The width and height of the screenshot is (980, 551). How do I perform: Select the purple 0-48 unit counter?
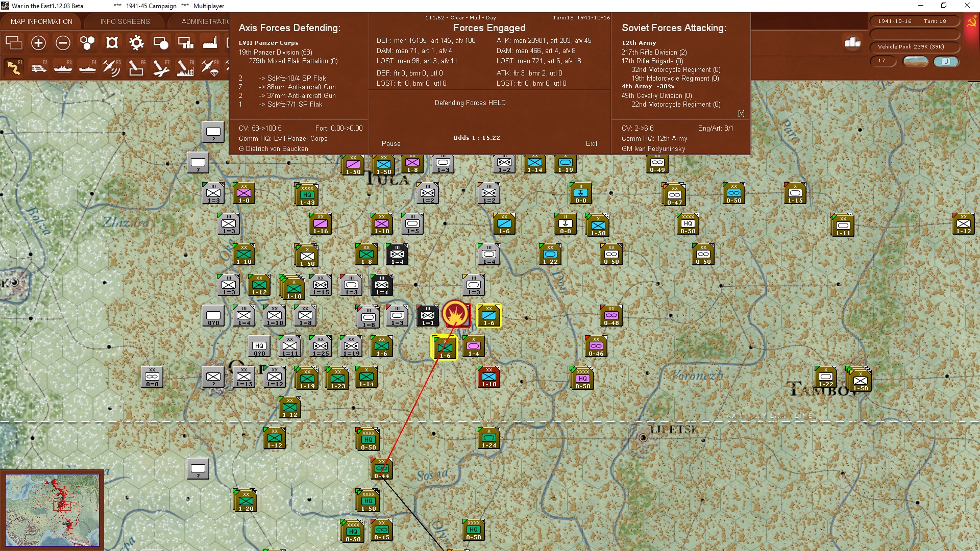(611, 316)
